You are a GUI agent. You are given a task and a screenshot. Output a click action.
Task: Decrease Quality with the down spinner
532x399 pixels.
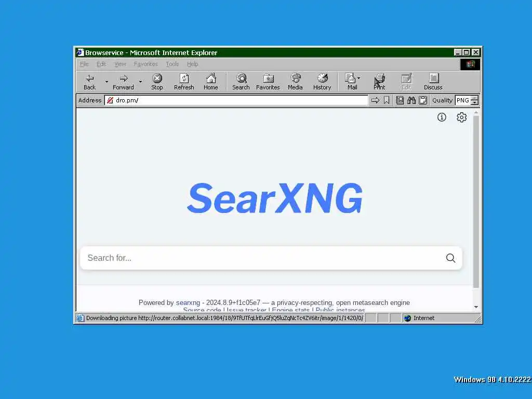coord(475,102)
